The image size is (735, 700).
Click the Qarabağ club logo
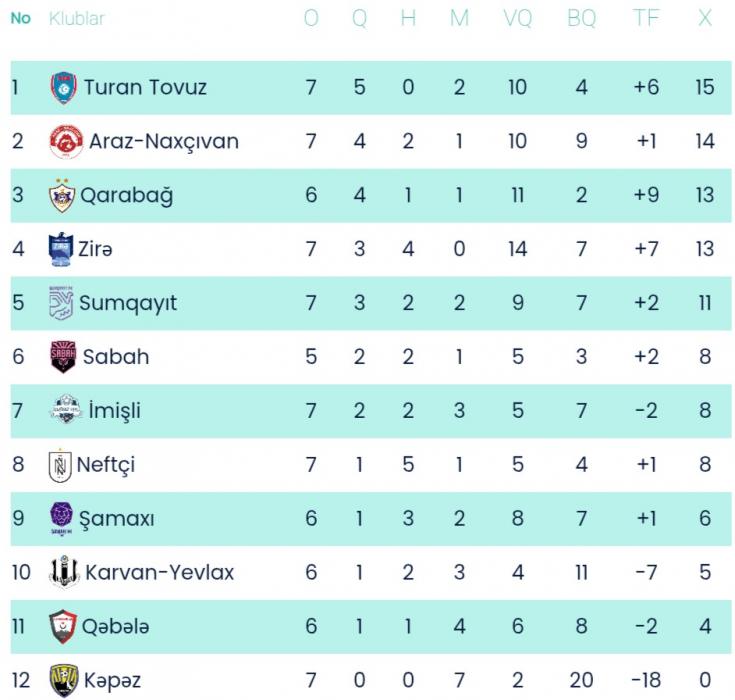pyautogui.click(x=62, y=195)
